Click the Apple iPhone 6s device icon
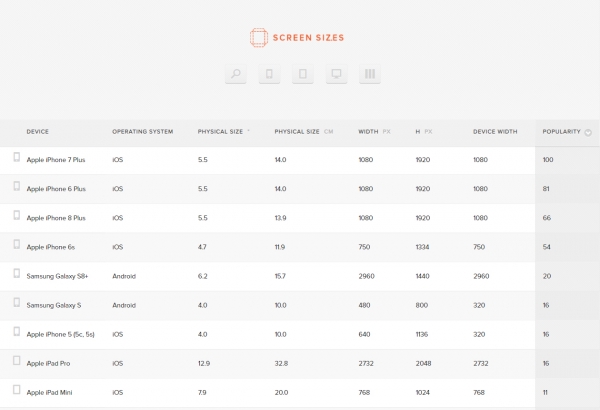This screenshot has height=410, width=600. [x=16, y=244]
